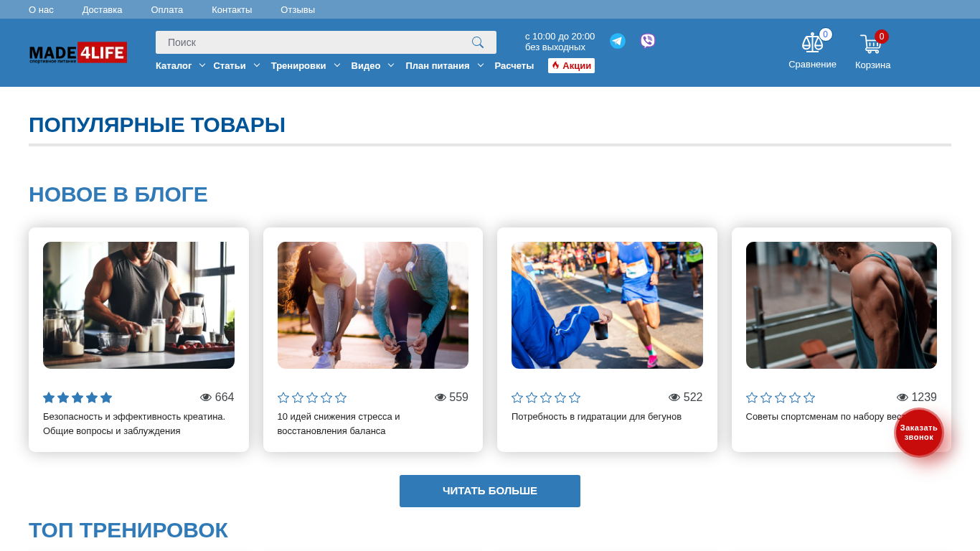The image size is (980, 551).
Task: Open the shopping cart icon
Action: click(x=871, y=44)
